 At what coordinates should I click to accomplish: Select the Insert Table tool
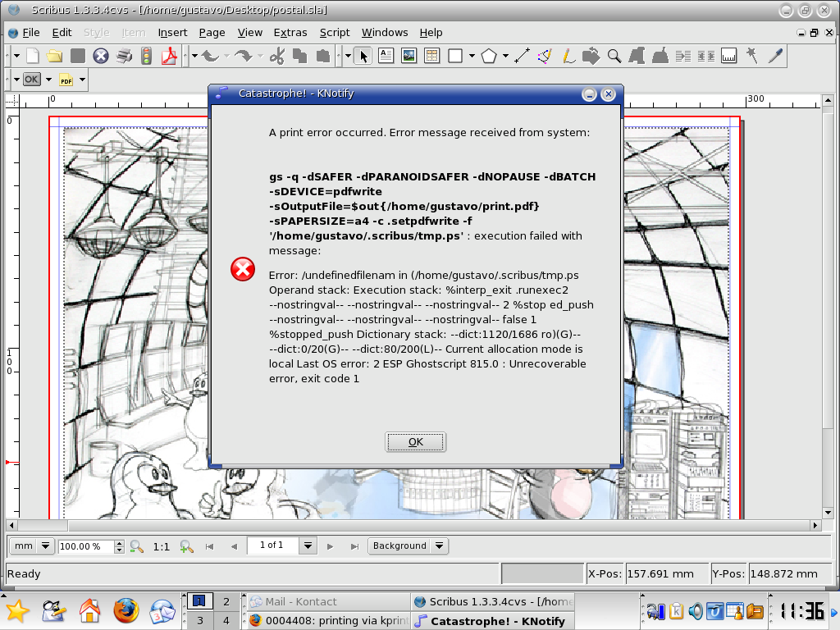431,57
